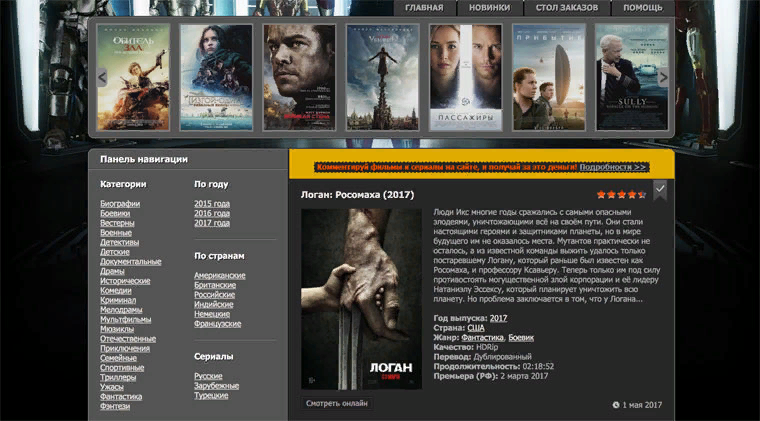Select the Спортивные category
This screenshot has height=421, width=760.
122,368
